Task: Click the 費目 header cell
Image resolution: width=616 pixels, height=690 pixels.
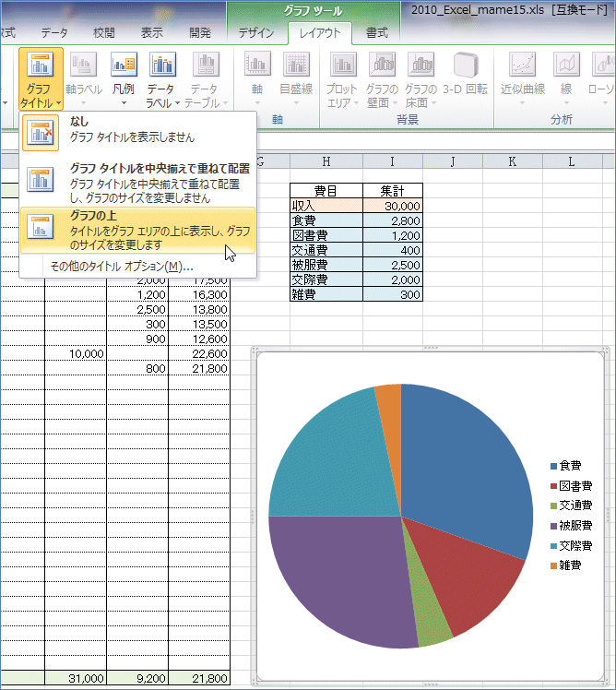Action: point(326,191)
